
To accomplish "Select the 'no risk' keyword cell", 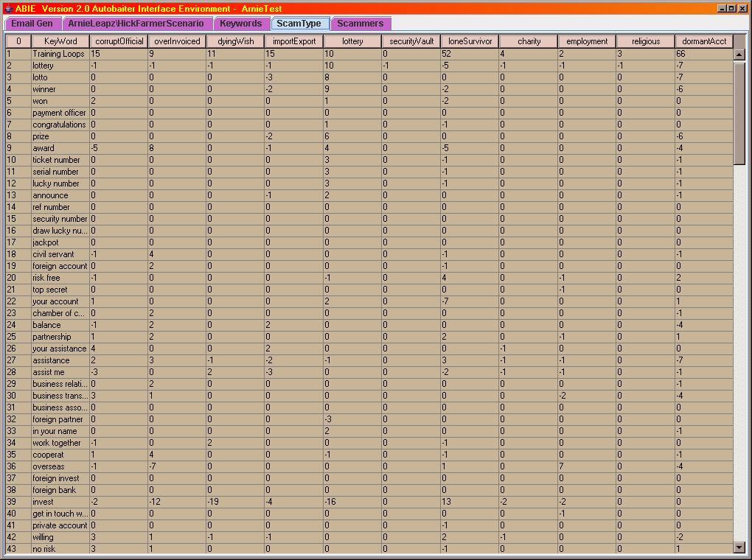I will coord(60,549).
